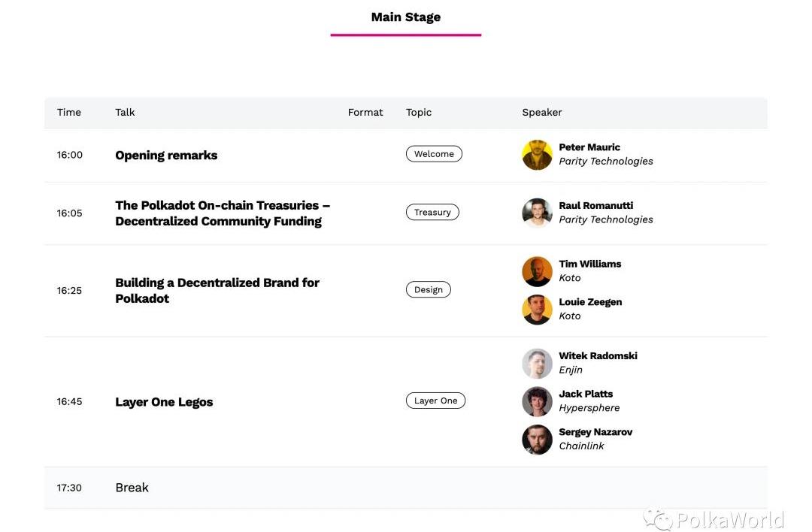Screen dimensions: 812x532
Task: Click Louie Zeegen's avatar photo
Action: click(x=537, y=310)
